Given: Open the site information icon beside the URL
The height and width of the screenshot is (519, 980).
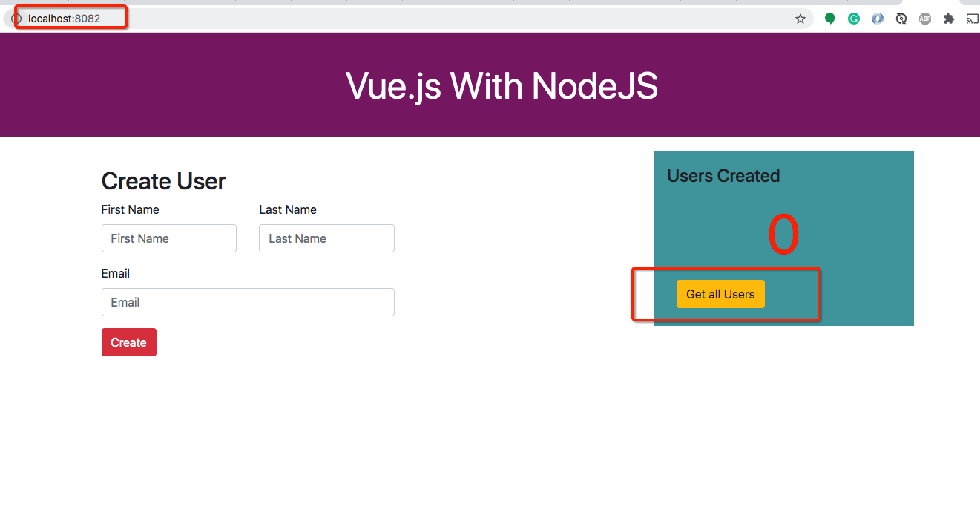Looking at the screenshot, I should click(x=16, y=17).
